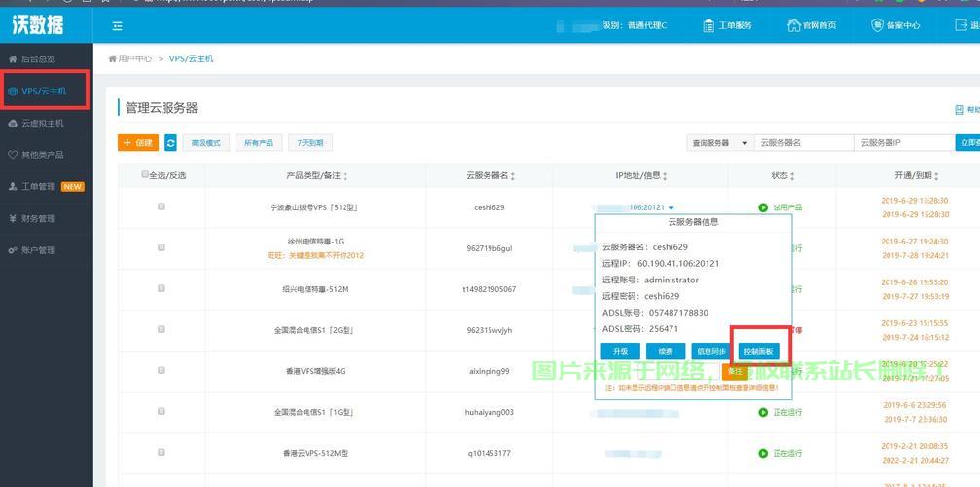The width and height of the screenshot is (980, 487).
Task: Click the date 2022-2-21 20:44:27
Action: (x=915, y=461)
